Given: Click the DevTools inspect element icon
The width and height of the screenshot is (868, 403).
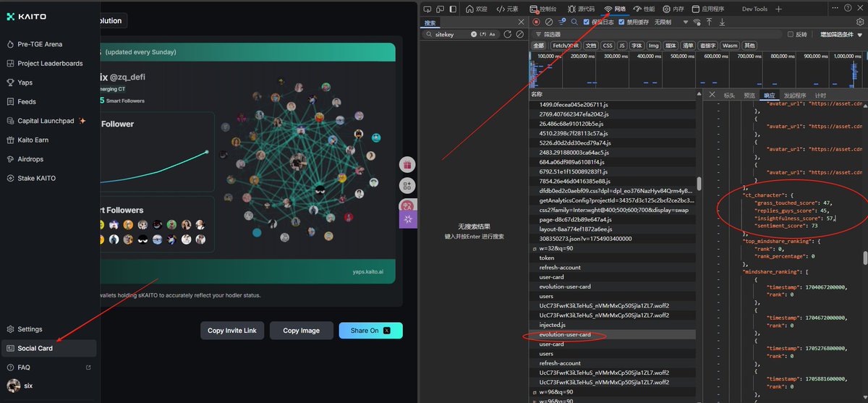Looking at the screenshot, I should click(x=428, y=9).
